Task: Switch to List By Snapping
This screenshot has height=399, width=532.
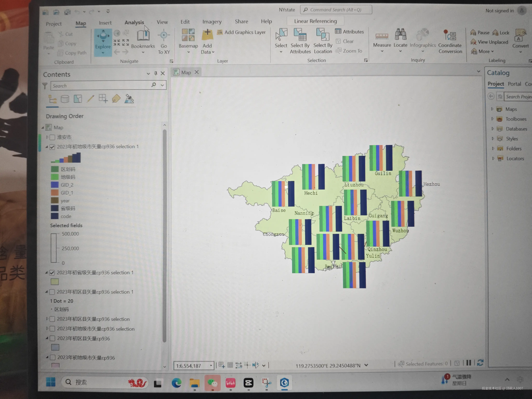Action: (103, 99)
